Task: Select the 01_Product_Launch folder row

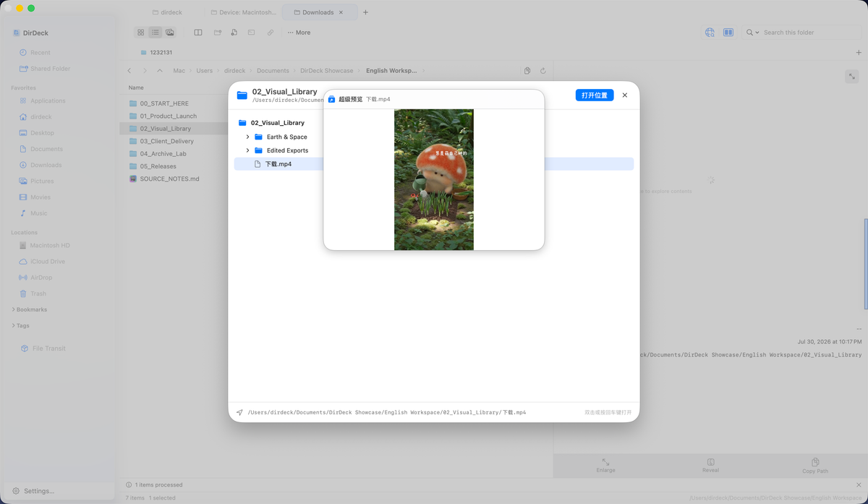Action: [x=169, y=116]
